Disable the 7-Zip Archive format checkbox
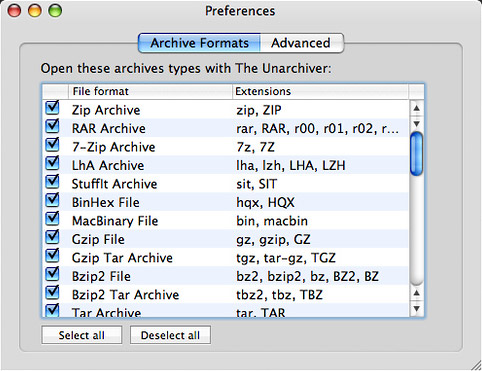Image resolution: width=482 pixels, height=371 pixels. click(52, 145)
